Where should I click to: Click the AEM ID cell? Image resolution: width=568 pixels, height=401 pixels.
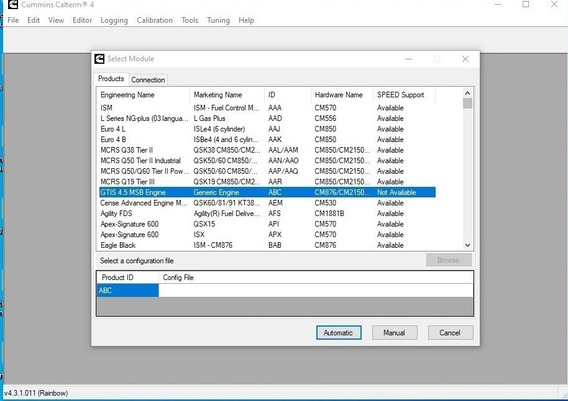[275, 203]
